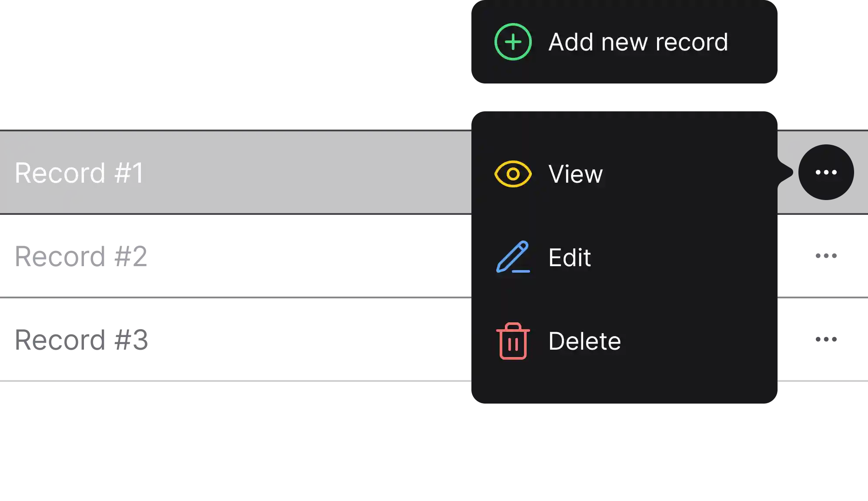Image resolution: width=868 pixels, height=501 pixels.
Task: Select the "Record #1" title text
Action: pyautogui.click(x=79, y=173)
